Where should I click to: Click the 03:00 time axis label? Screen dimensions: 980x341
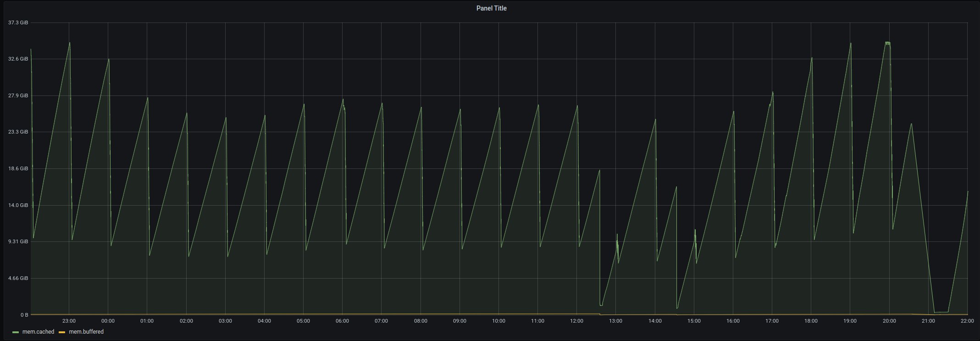click(x=225, y=321)
